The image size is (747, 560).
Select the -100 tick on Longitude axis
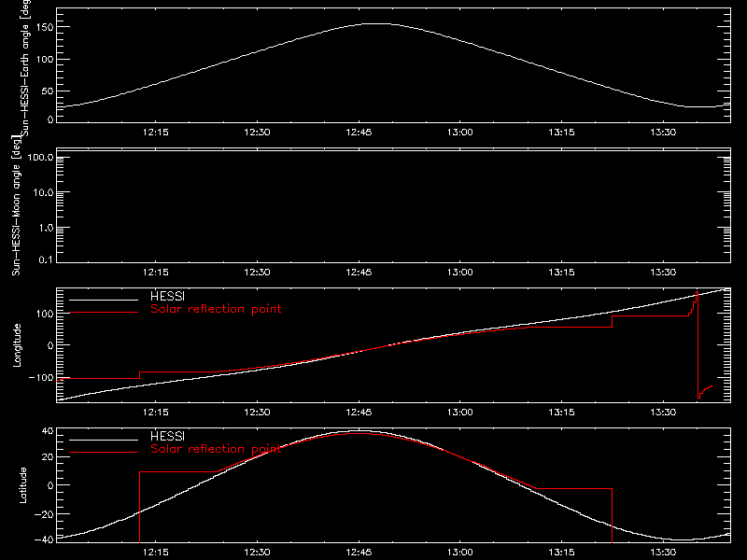(41, 377)
